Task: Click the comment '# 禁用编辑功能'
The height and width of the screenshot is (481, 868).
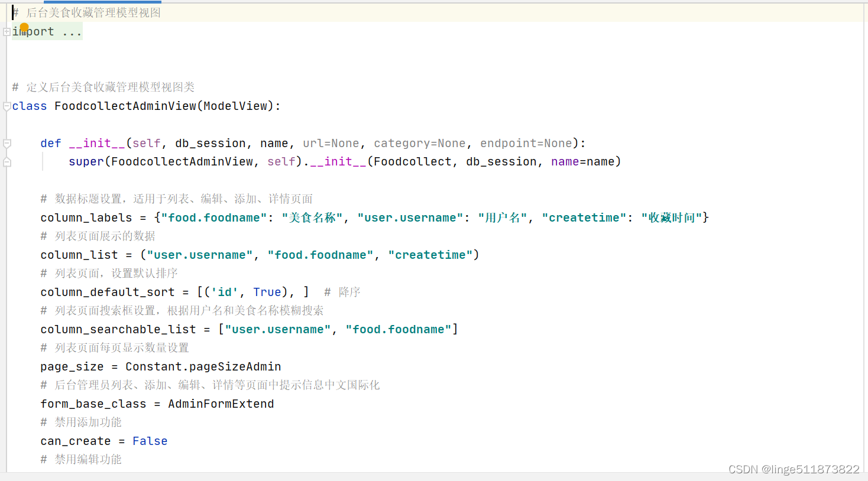Action: click(x=81, y=460)
